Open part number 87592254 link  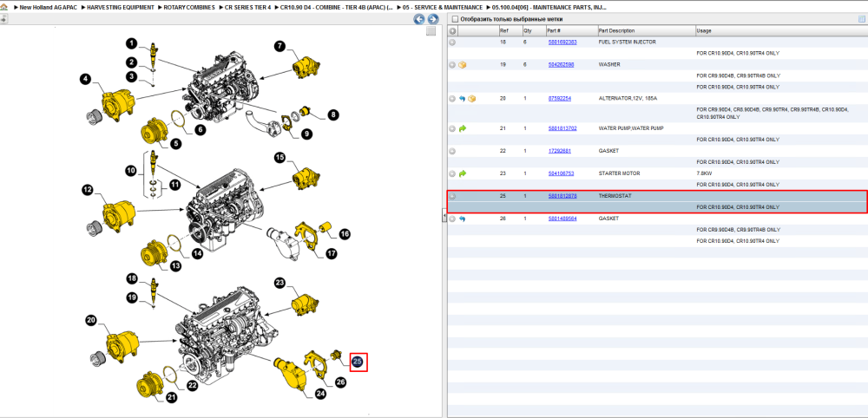pos(559,98)
